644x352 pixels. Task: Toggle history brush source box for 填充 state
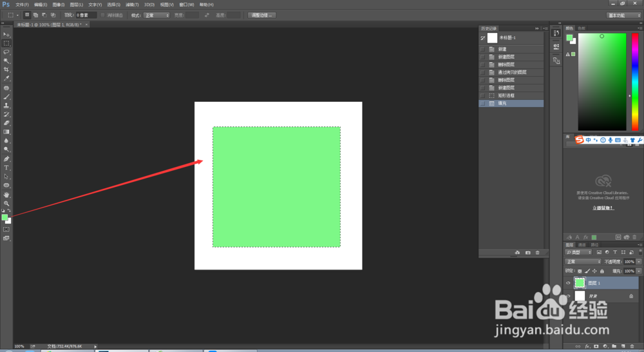pos(482,103)
